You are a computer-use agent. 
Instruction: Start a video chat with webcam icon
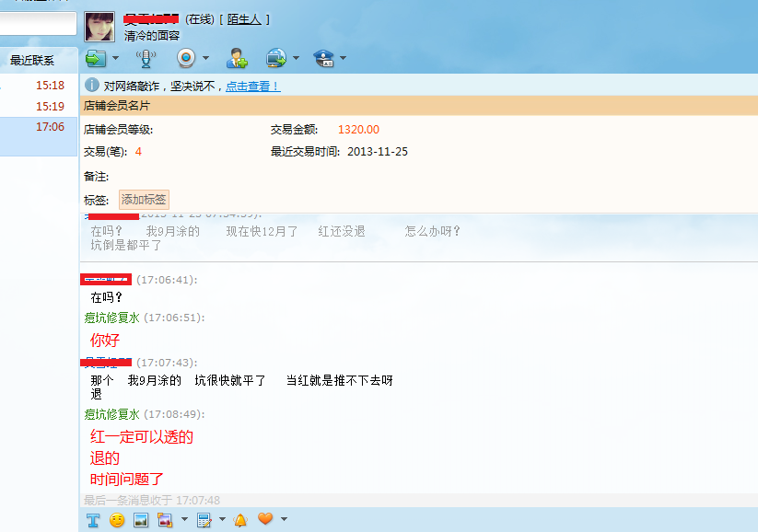187,59
